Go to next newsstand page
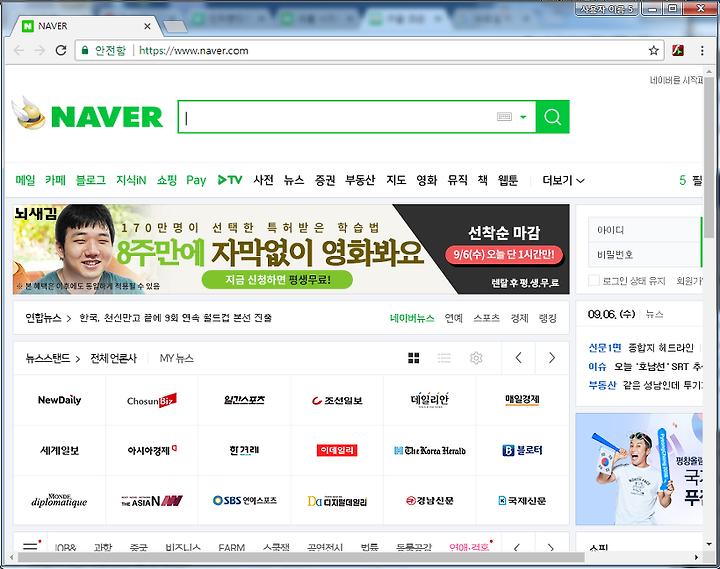Viewport: 720px width, 569px height. [x=552, y=358]
